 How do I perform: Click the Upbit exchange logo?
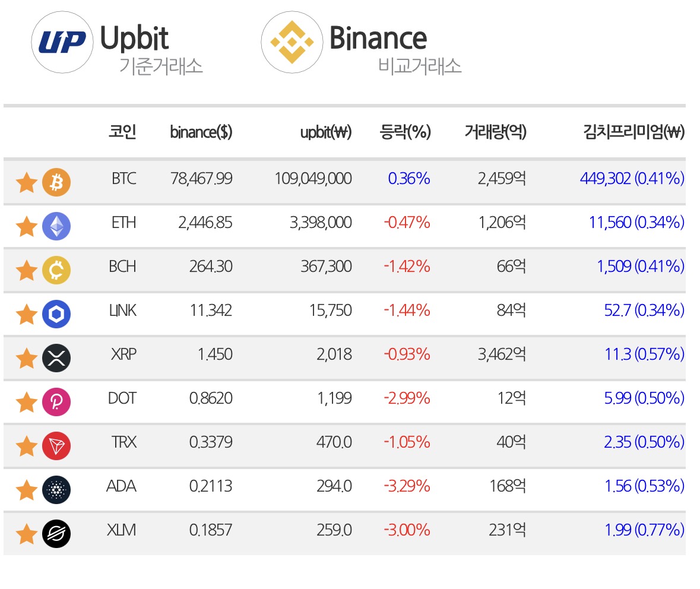tap(62, 42)
